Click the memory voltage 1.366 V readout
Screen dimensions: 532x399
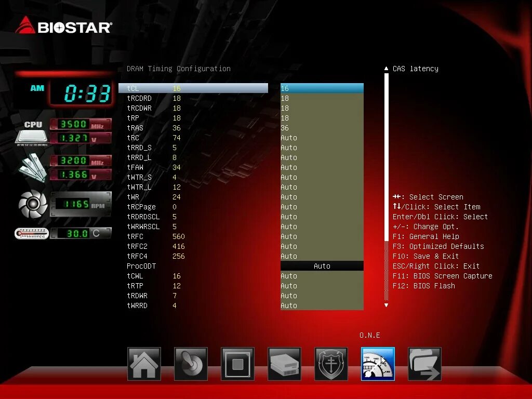[x=81, y=175]
